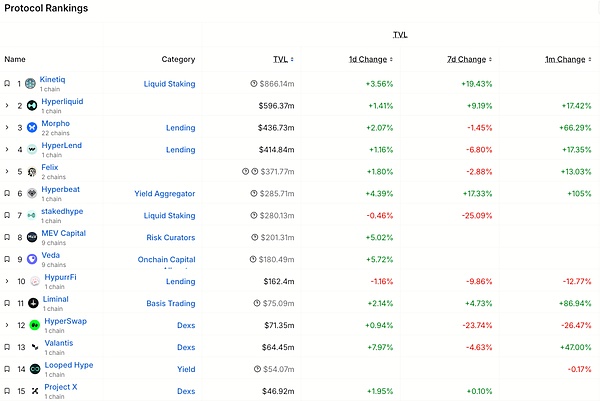
Task: Bookmark the Kinetiq protocol row
Action: point(7,83)
